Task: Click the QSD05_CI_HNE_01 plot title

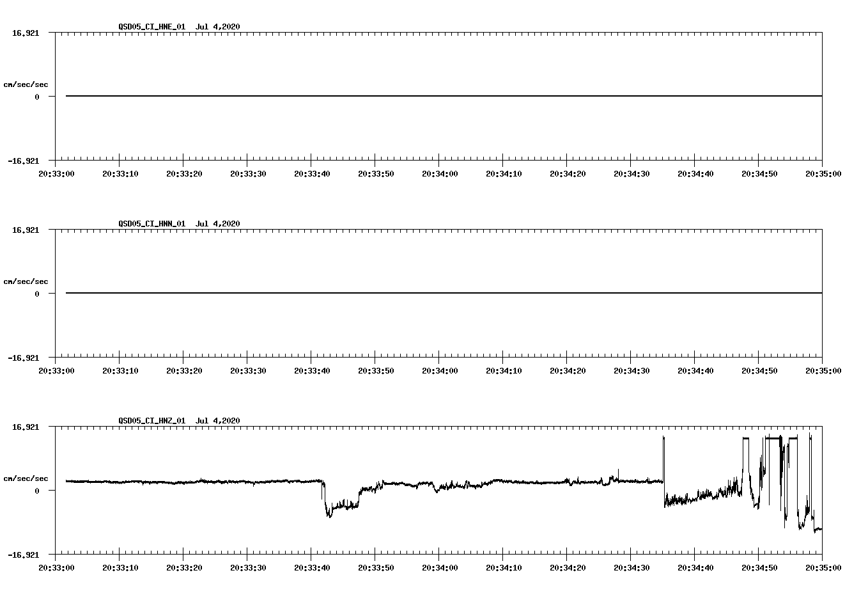Action: [x=179, y=26]
